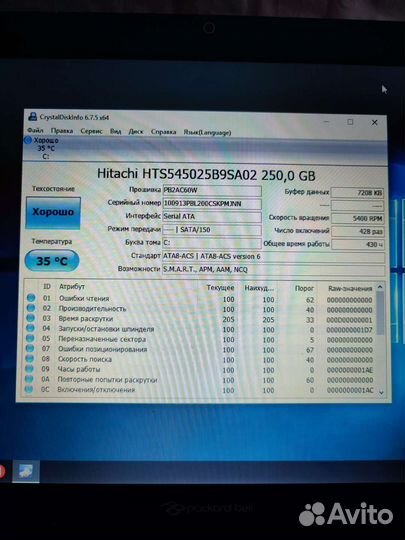405x540 pixels.
Task: Click the Буква тома C: field
Action: point(212,243)
